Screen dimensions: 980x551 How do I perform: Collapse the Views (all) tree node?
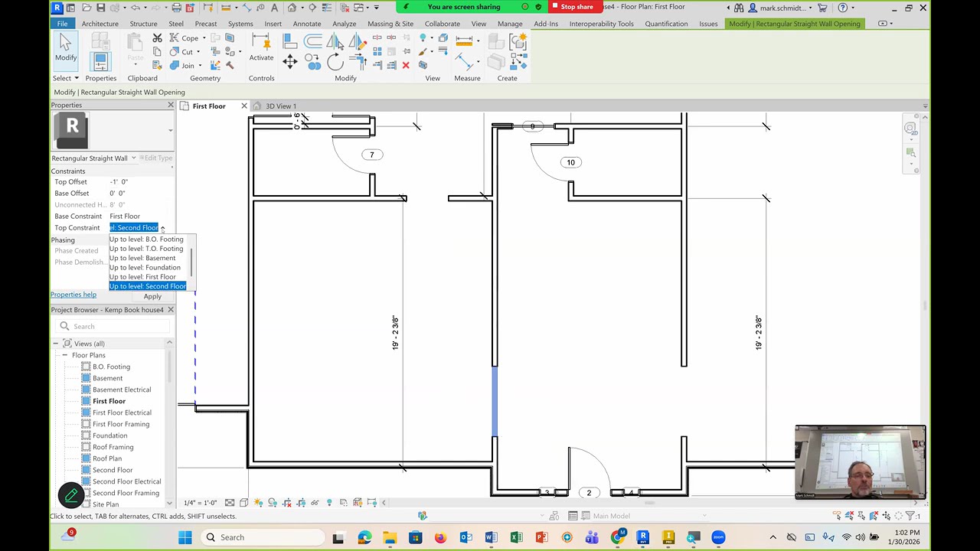point(55,344)
